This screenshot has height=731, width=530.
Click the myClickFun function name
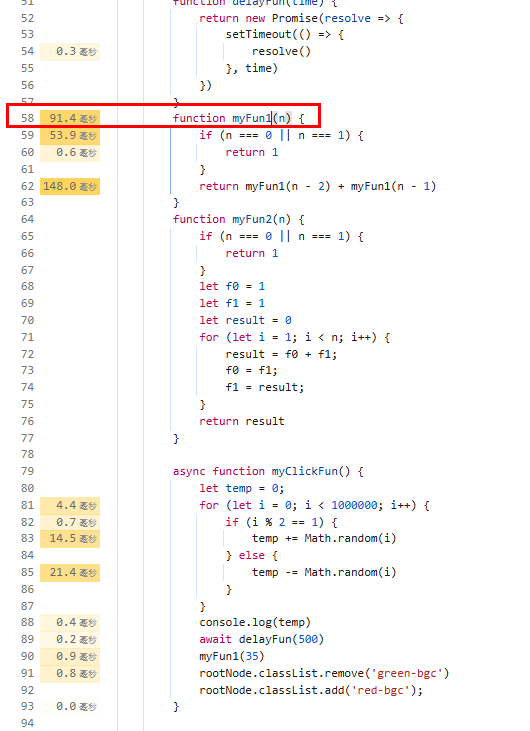pyautogui.click(x=305, y=471)
